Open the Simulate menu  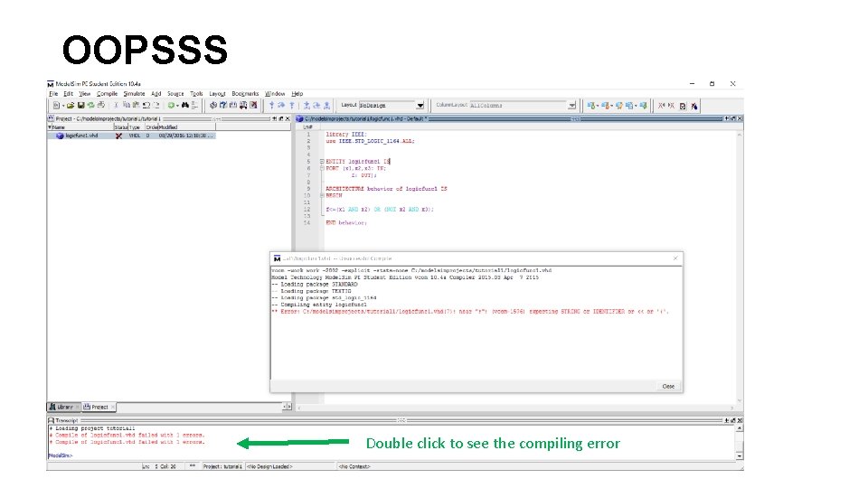click(134, 93)
